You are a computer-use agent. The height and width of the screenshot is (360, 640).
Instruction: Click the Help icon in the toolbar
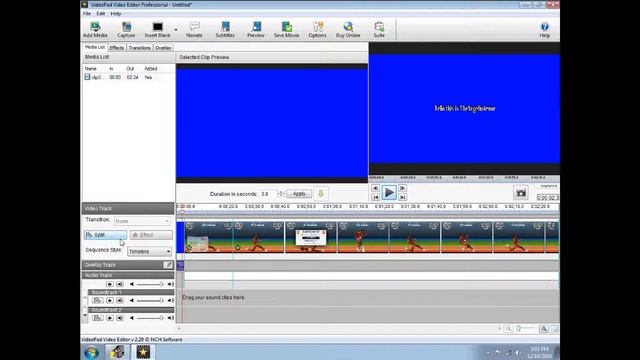coord(544,30)
